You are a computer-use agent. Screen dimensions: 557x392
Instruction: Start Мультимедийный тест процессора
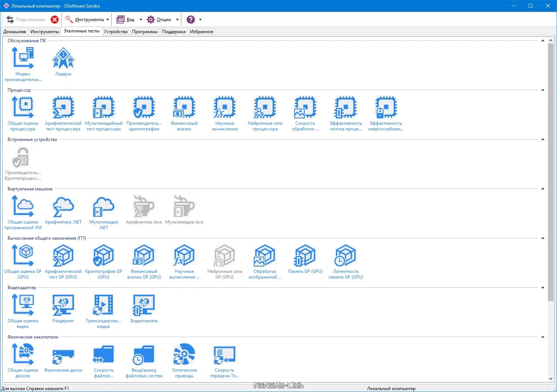104,113
